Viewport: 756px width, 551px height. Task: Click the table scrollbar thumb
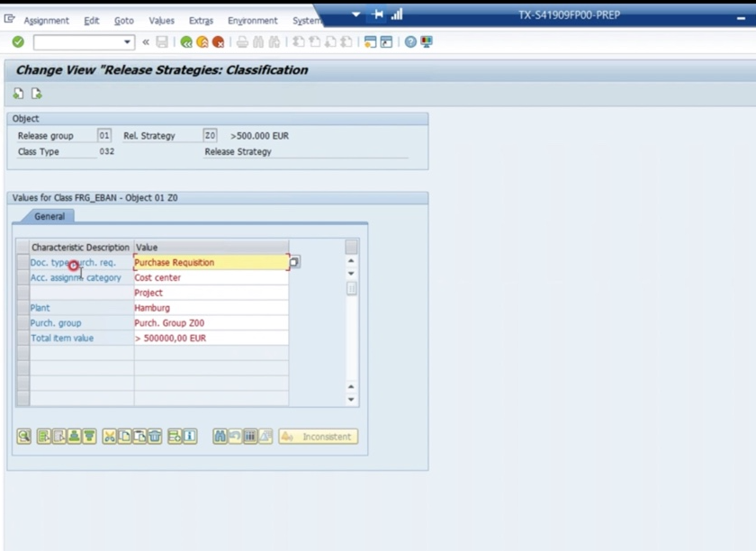point(352,288)
